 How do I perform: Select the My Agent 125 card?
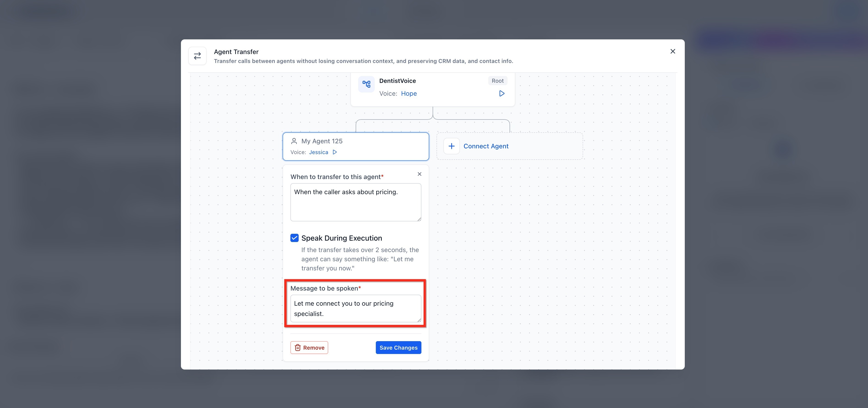(355, 147)
